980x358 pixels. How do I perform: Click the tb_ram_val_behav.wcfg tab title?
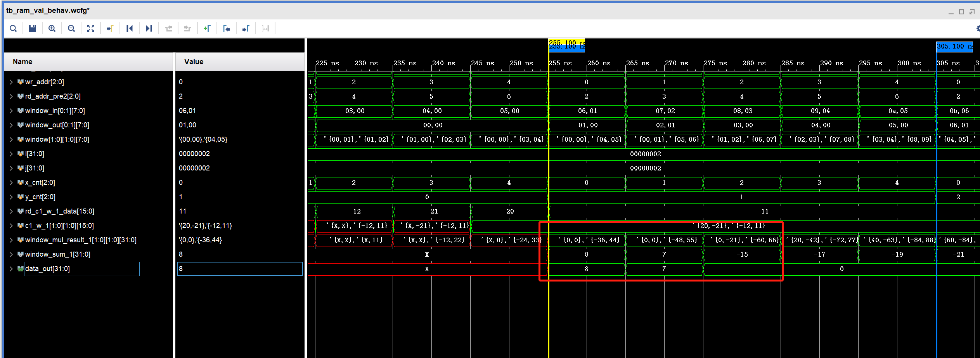(x=48, y=10)
